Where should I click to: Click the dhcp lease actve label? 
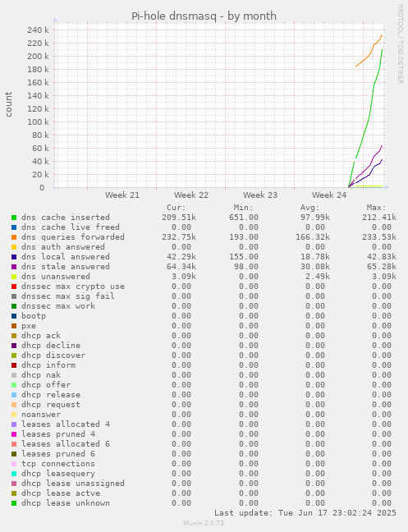click(x=61, y=493)
